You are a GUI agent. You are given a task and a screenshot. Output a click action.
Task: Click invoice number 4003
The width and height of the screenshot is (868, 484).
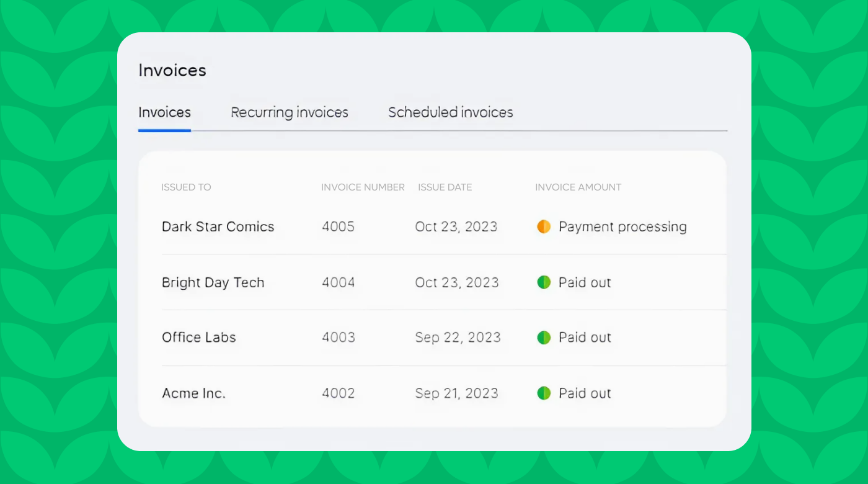[338, 338]
